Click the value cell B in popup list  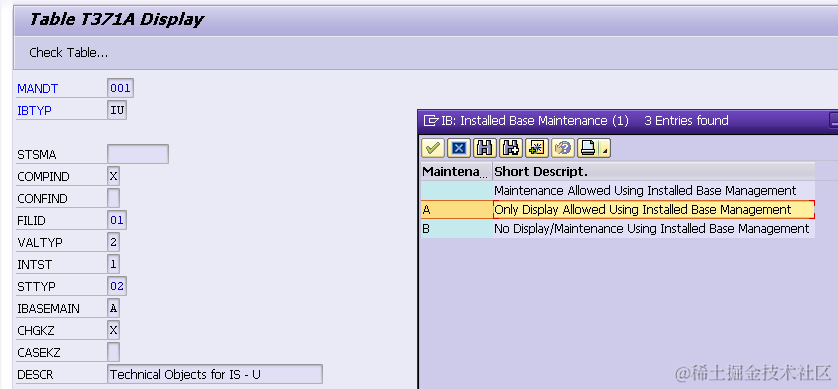(456, 229)
